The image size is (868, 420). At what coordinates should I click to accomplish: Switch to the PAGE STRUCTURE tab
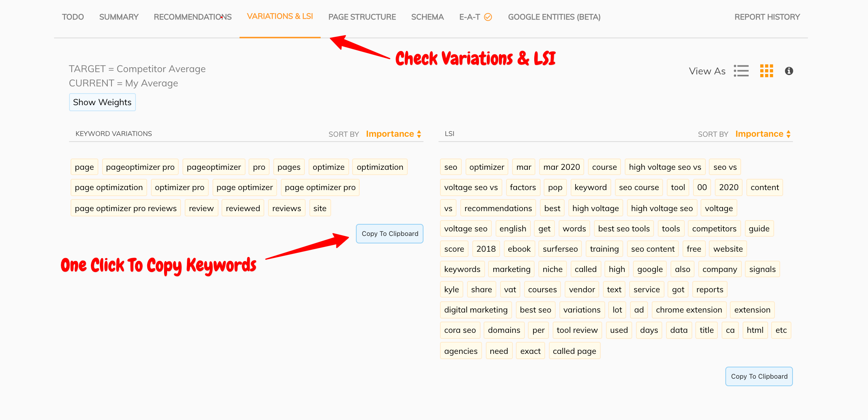click(x=362, y=17)
